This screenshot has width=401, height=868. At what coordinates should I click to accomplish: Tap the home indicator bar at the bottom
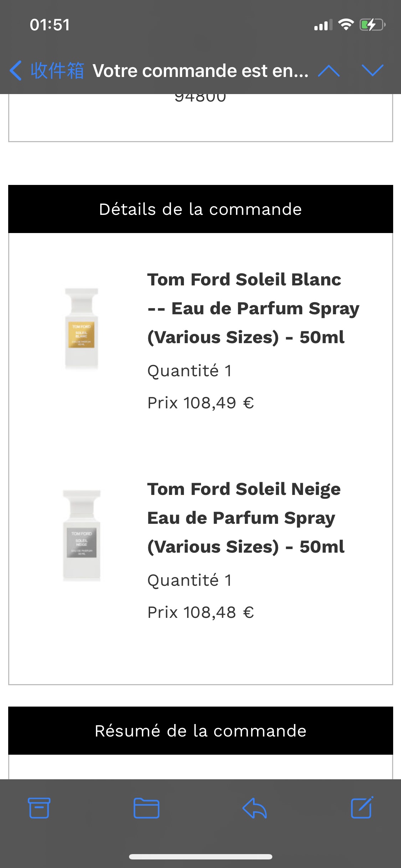(201, 857)
